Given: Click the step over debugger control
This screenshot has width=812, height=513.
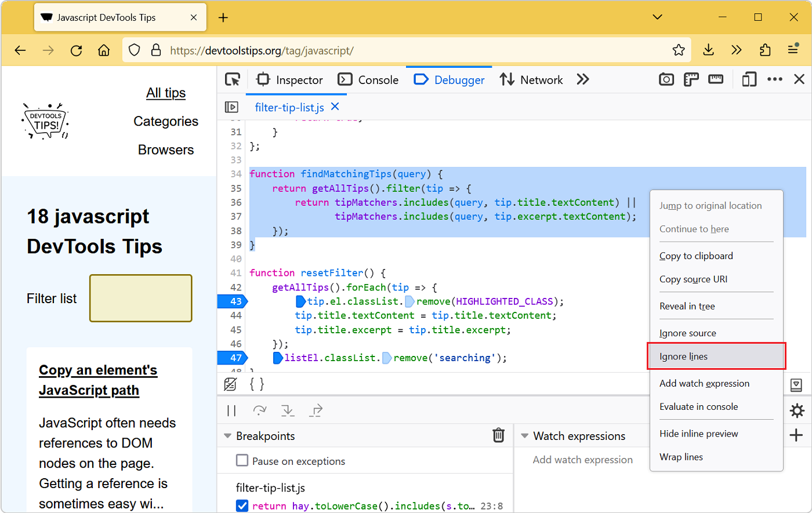Looking at the screenshot, I should 259,410.
